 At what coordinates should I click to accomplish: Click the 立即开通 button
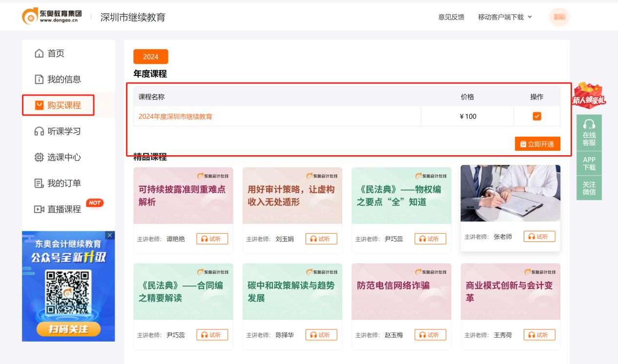click(537, 143)
